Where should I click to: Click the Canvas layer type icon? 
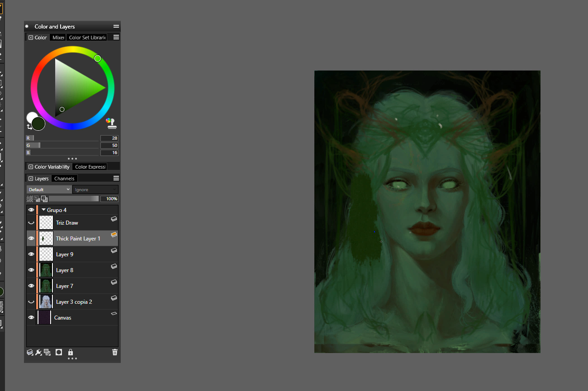coord(114,313)
